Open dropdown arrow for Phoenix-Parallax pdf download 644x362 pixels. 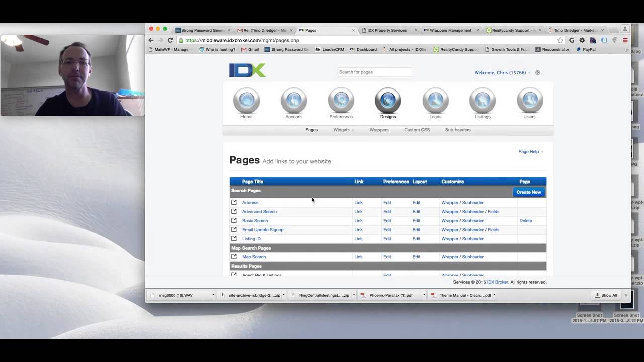[424, 295]
